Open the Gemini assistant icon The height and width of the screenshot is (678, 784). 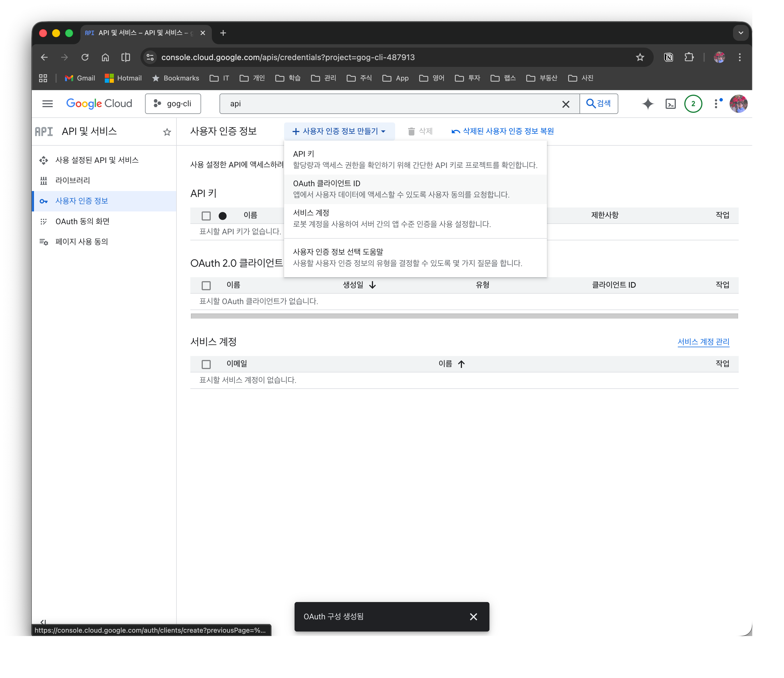[648, 104]
